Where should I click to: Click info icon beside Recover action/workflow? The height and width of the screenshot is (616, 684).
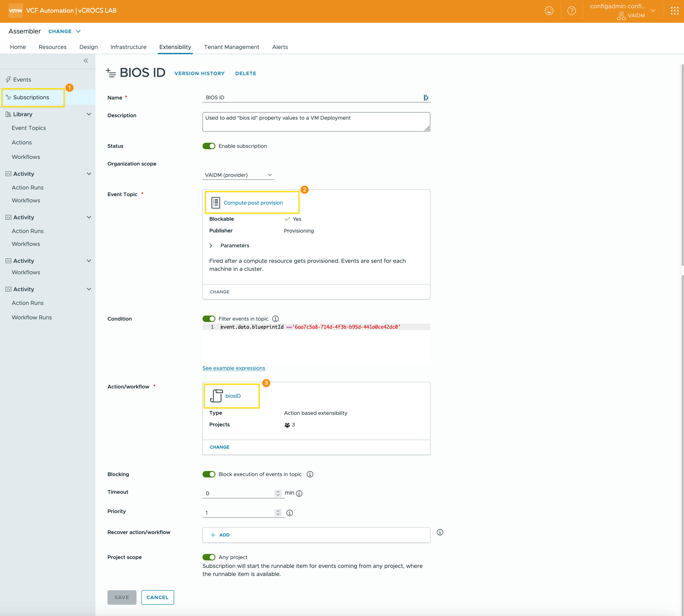click(x=440, y=532)
